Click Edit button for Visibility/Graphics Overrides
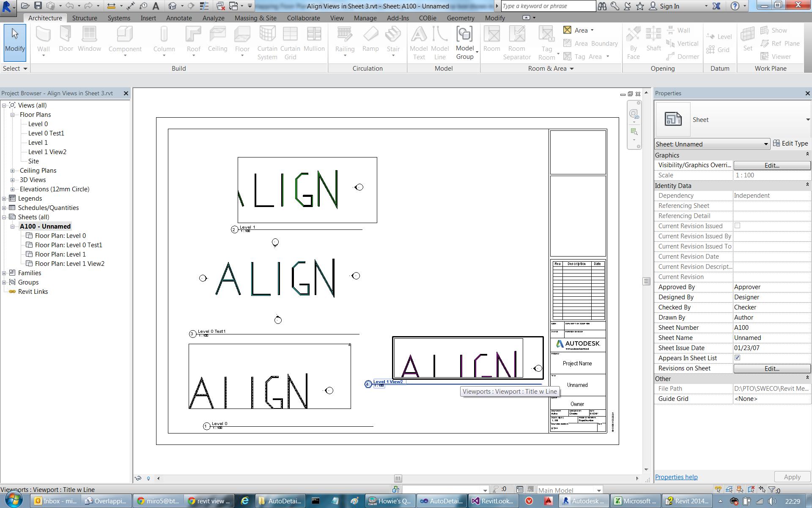Image resolution: width=812 pixels, height=508 pixels. (x=771, y=165)
